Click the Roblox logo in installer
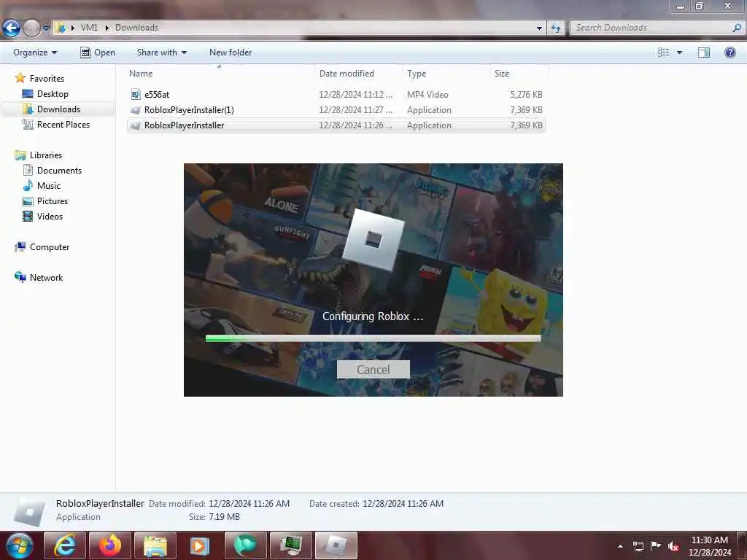Viewport: 747px width, 560px height. click(373, 239)
